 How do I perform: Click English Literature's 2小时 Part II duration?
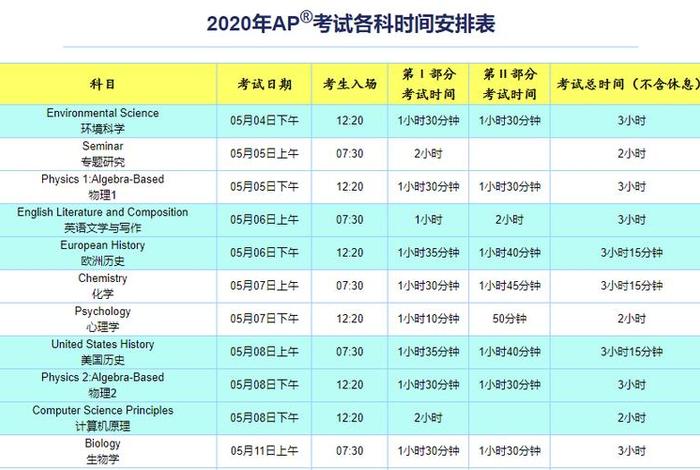509,220
